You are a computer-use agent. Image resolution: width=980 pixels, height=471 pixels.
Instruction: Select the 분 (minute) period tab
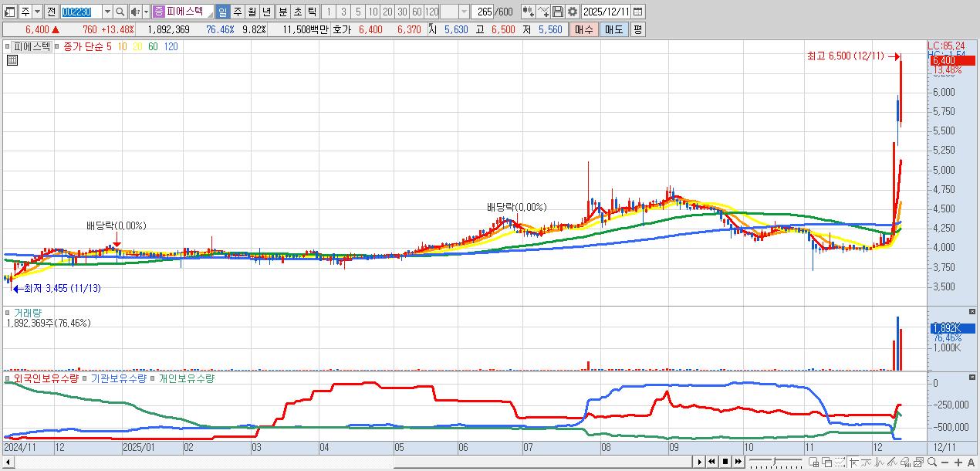pos(282,12)
